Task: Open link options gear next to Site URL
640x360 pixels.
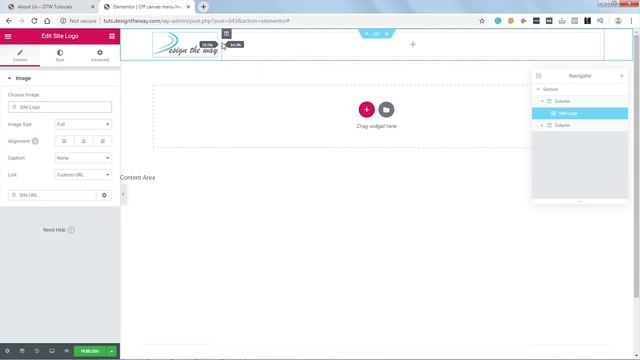Action: (x=104, y=195)
